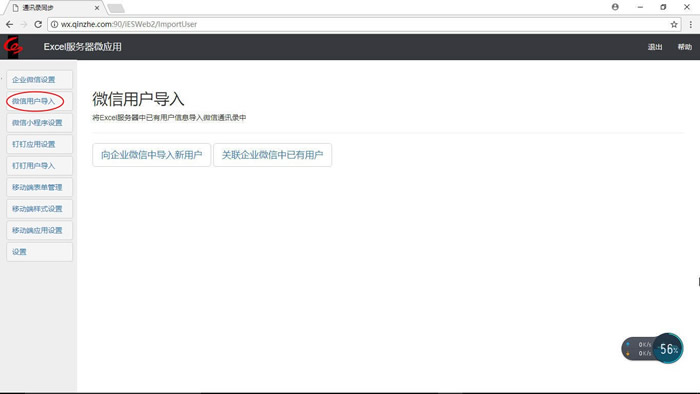Open a new browser tab
Viewport: 700px width, 394px height.
point(116,8)
